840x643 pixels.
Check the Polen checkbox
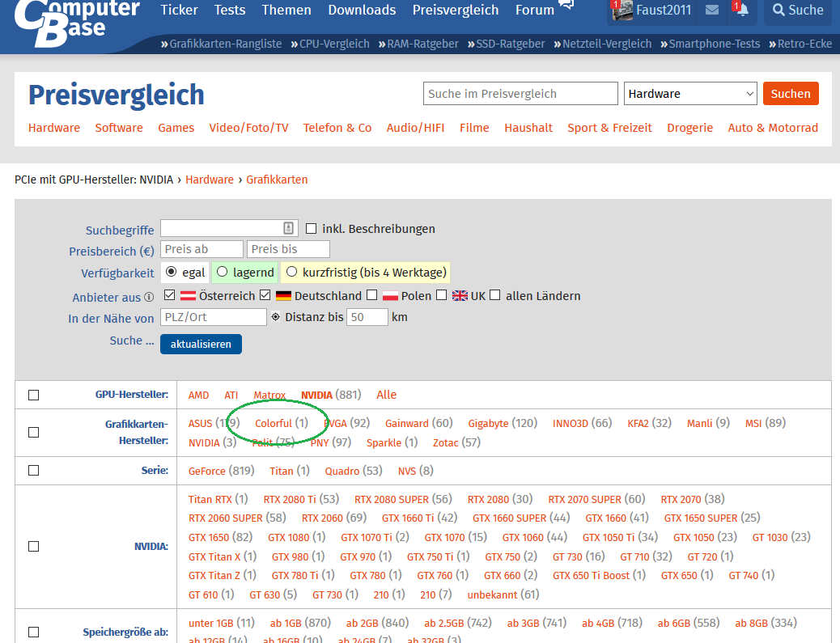pos(371,295)
